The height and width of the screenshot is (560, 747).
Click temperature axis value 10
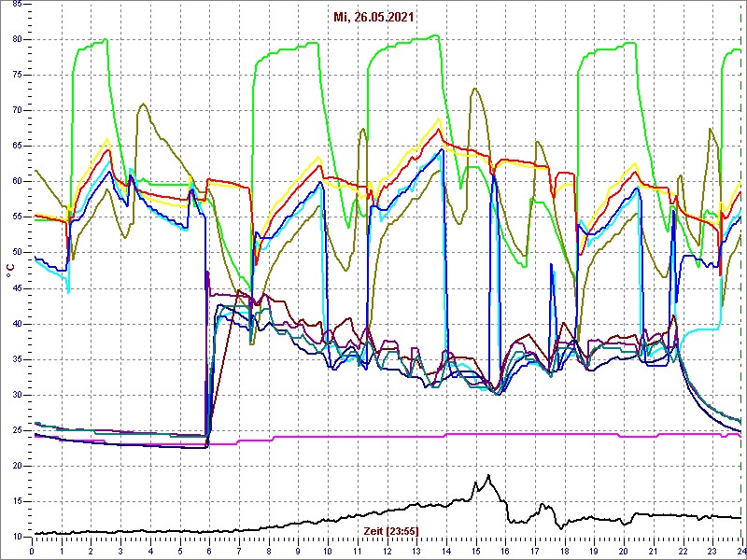(x=17, y=538)
